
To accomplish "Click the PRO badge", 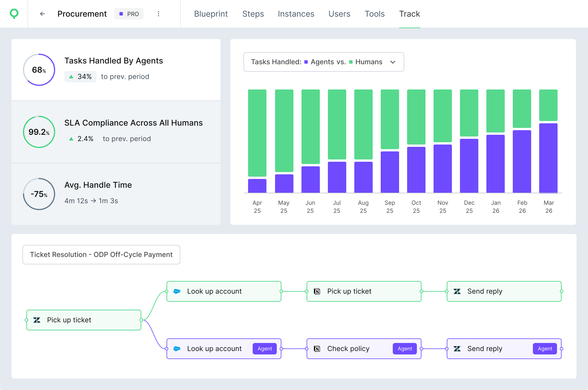I will tap(129, 13).
